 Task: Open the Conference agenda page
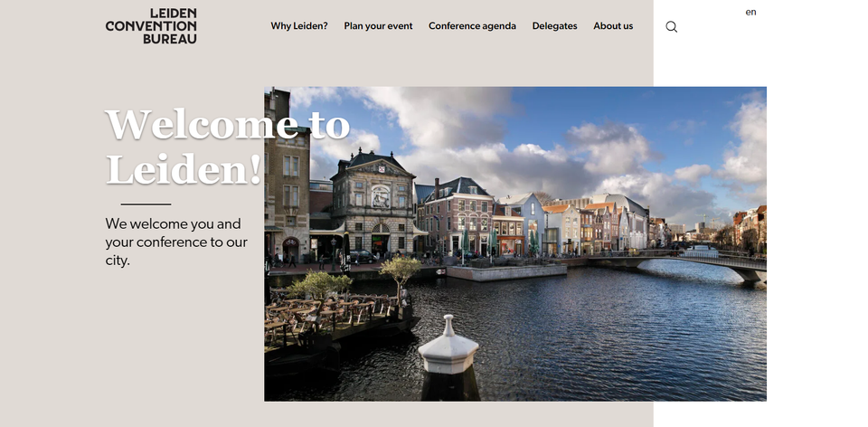click(472, 26)
